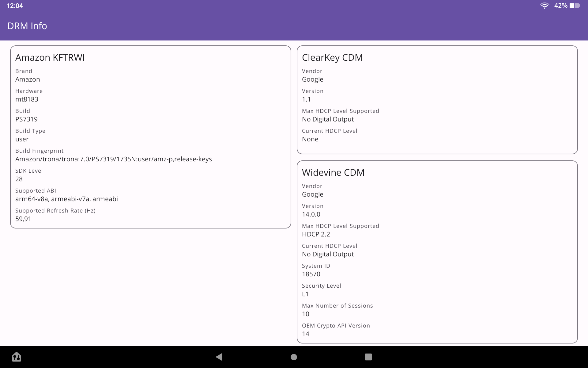Tap the Widevine version 14.0.0 value
This screenshot has width=588, height=368.
[x=311, y=214]
